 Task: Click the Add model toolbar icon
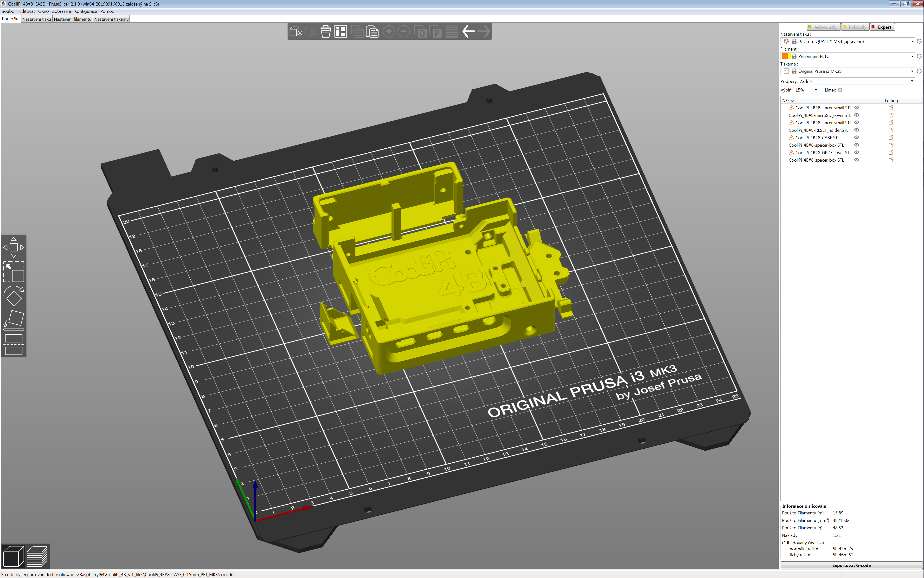[295, 31]
